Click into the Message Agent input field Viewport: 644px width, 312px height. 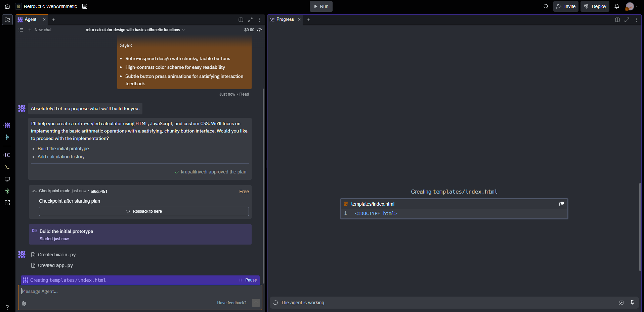point(140,292)
